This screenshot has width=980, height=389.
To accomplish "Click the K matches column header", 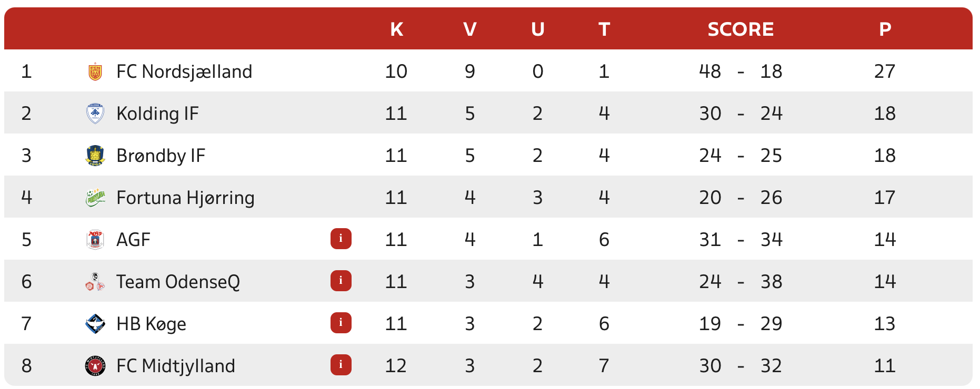I will point(396,29).
